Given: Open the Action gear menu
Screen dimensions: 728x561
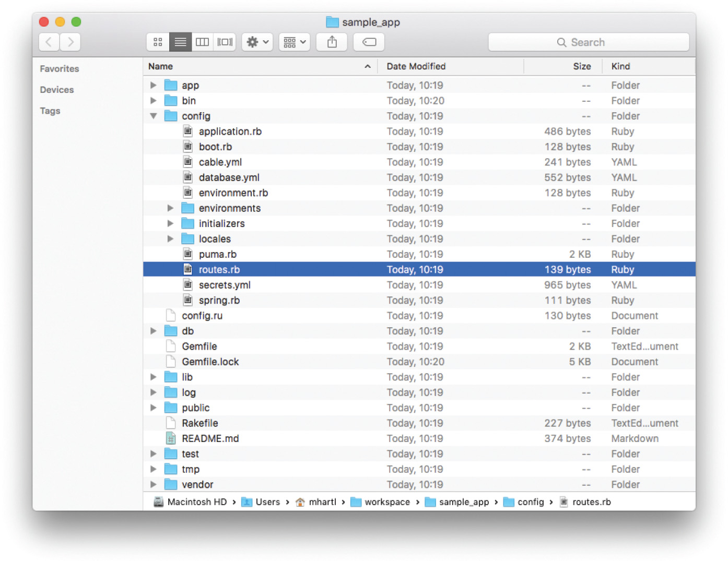Looking at the screenshot, I should pos(257,42).
